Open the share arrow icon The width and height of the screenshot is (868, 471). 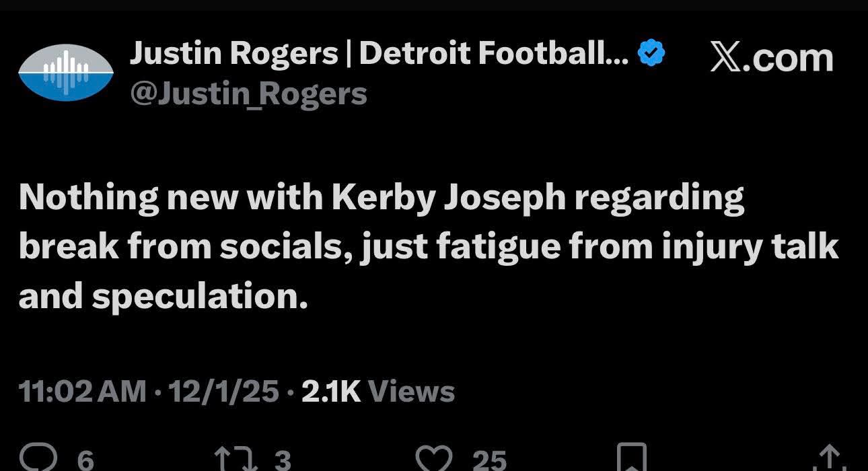[828, 460]
